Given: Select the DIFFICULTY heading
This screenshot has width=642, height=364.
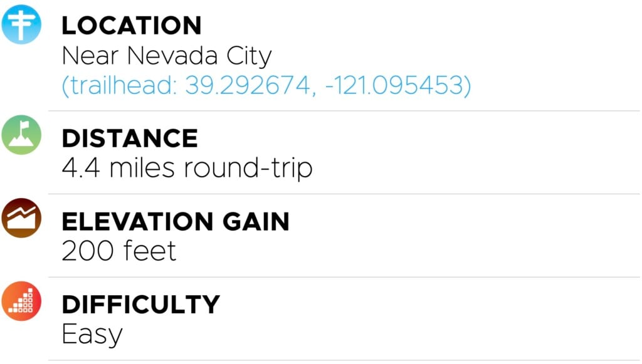Looking at the screenshot, I should point(141,304).
